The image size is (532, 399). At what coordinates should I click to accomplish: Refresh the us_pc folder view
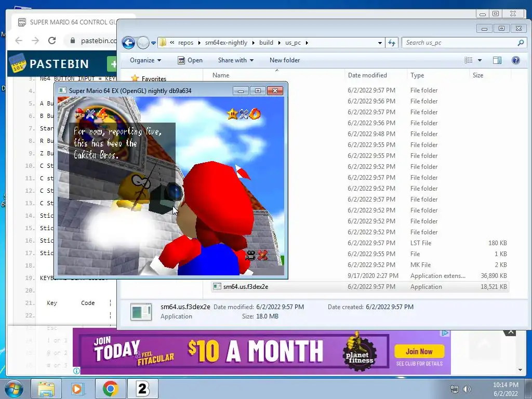point(392,43)
